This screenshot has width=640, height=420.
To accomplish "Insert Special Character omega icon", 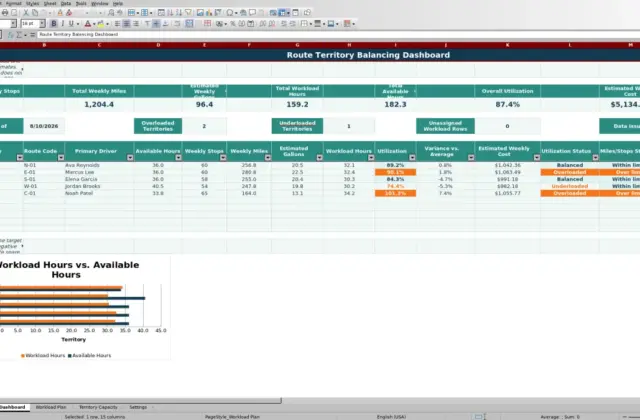I will 229,13.
